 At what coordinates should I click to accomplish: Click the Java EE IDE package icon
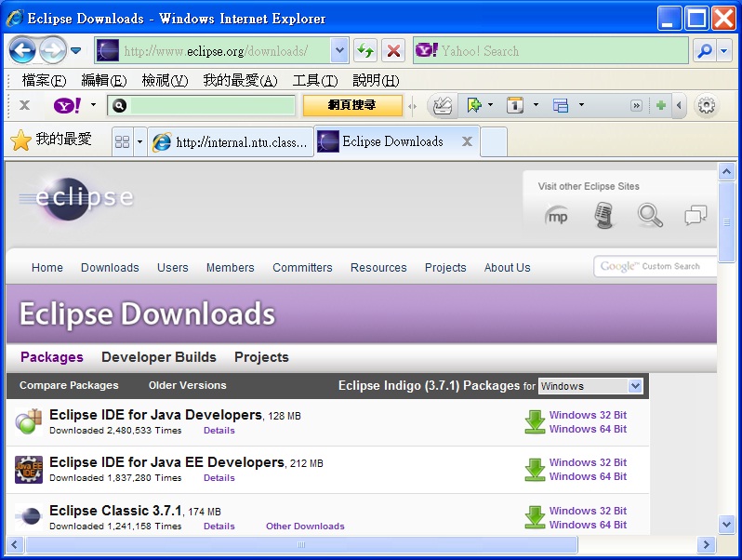[29, 469]
